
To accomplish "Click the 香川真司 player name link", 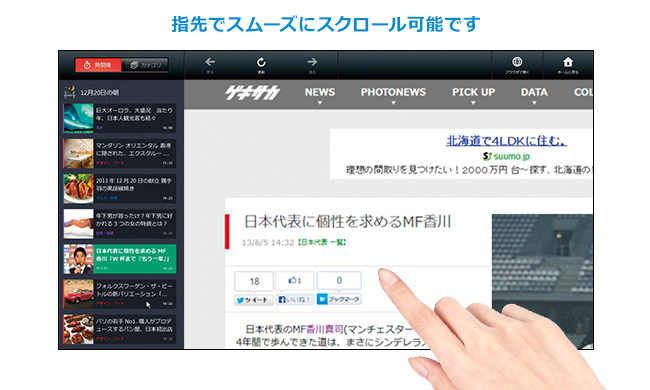I will [325, 329].
